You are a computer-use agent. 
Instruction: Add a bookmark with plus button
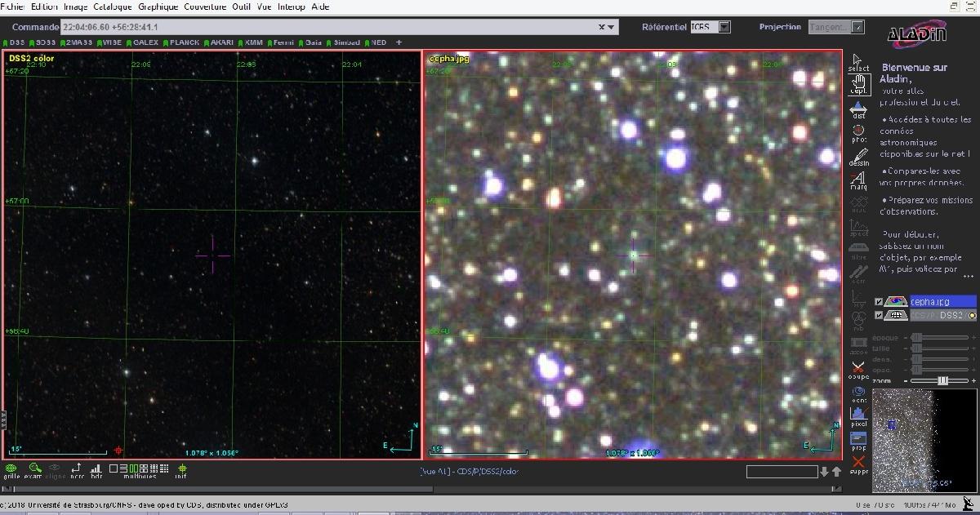399,42
